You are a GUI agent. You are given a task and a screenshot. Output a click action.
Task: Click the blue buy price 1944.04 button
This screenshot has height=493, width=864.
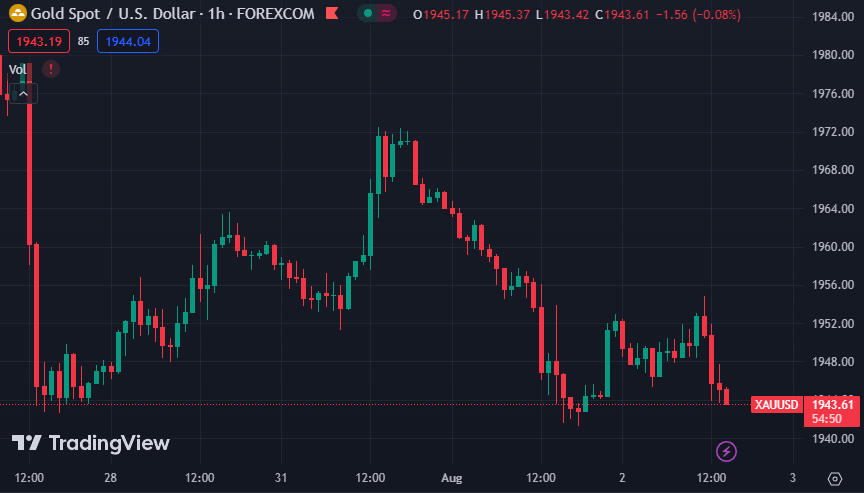point(127,41)
